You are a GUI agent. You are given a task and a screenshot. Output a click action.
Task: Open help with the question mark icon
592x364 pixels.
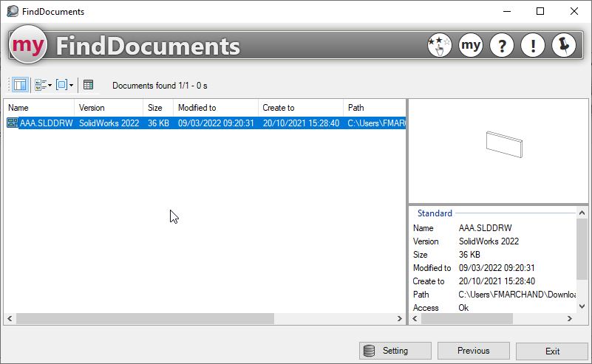click(x=502, y=46)
